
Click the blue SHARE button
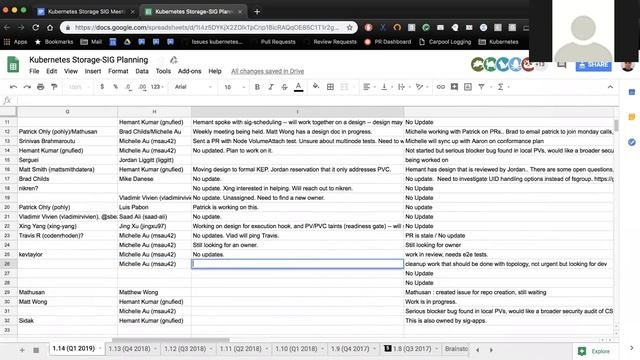click(593, 65)
